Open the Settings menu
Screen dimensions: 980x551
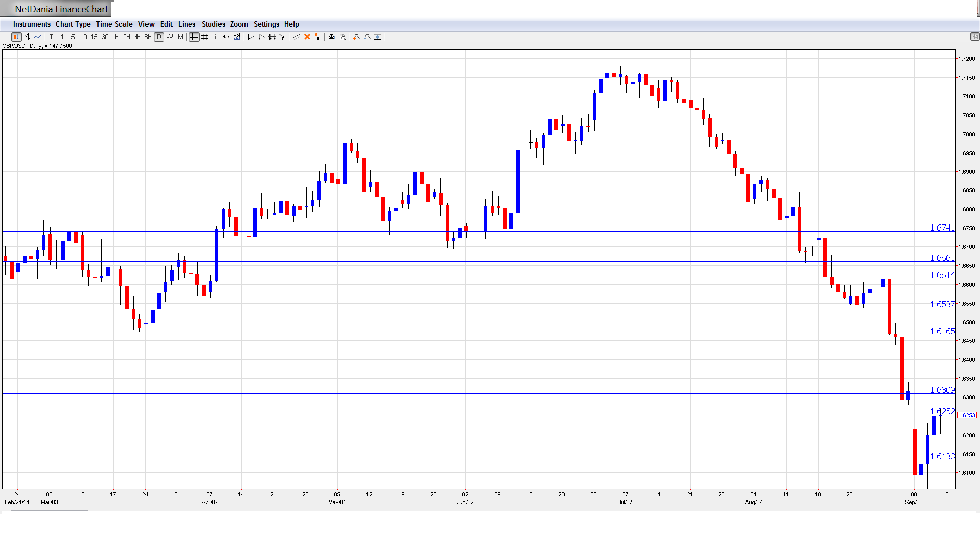266,24
